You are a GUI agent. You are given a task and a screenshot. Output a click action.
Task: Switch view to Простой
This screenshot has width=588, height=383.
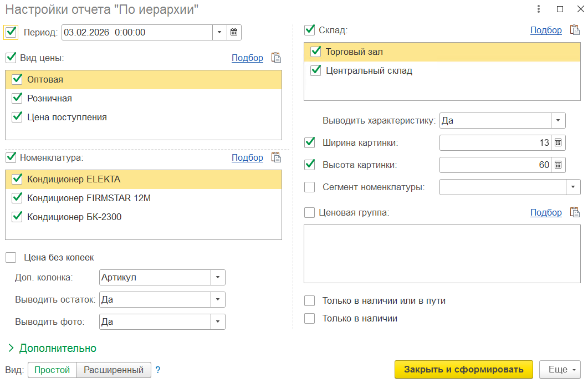click(x=52, y=370)
